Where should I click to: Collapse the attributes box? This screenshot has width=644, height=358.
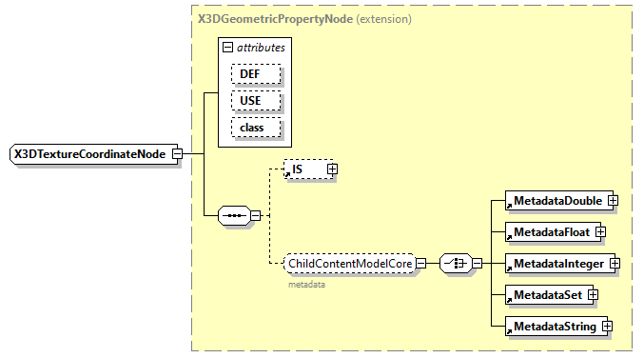(227, 48)
